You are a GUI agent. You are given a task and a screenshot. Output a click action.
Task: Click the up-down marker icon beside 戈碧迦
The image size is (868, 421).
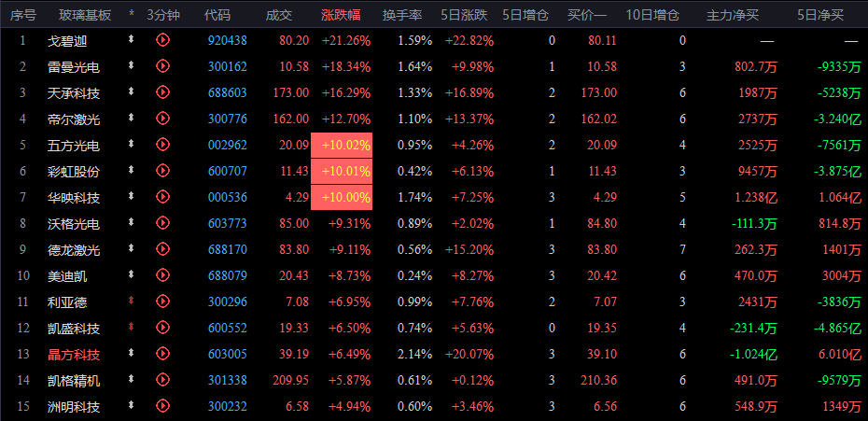tap(132, 39)
